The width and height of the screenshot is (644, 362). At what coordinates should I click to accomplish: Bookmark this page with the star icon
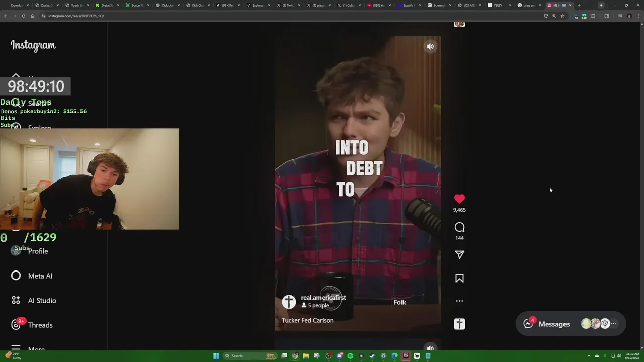click(x=562, y=16)
